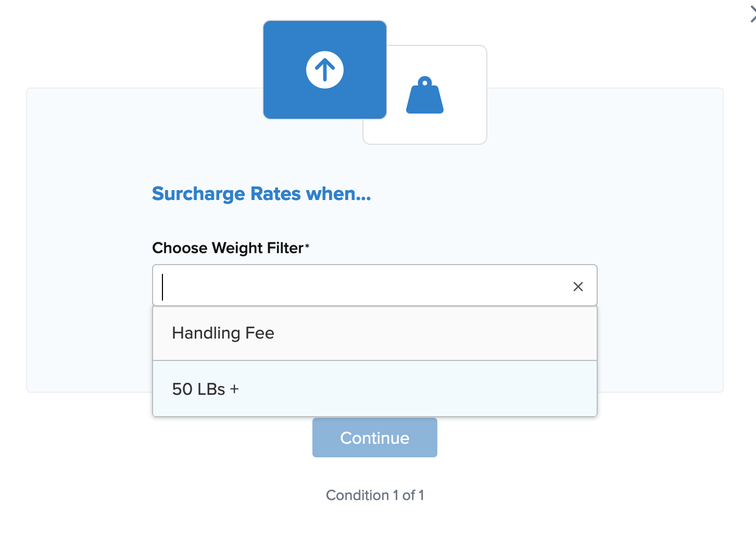Screen dimensions: 756x549
Task: Click the white up-arrow surcharge icon
Action: pyautogui.click(x=325, y=70)
